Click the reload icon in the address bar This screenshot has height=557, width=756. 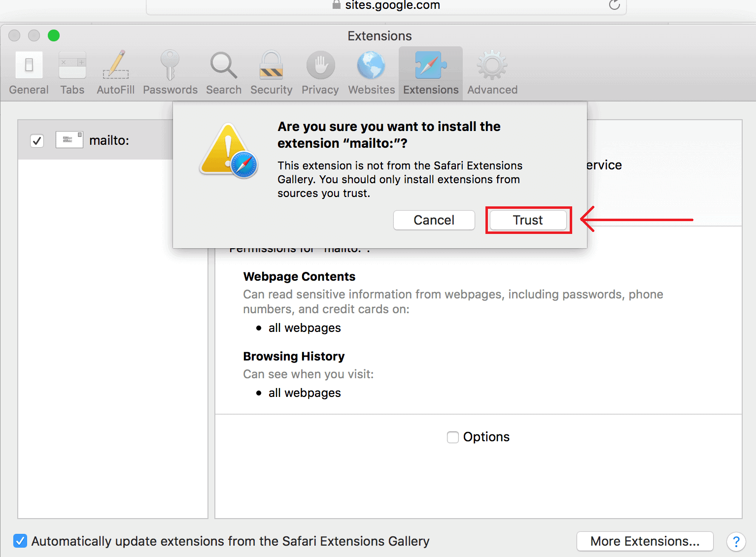[614, 5]
